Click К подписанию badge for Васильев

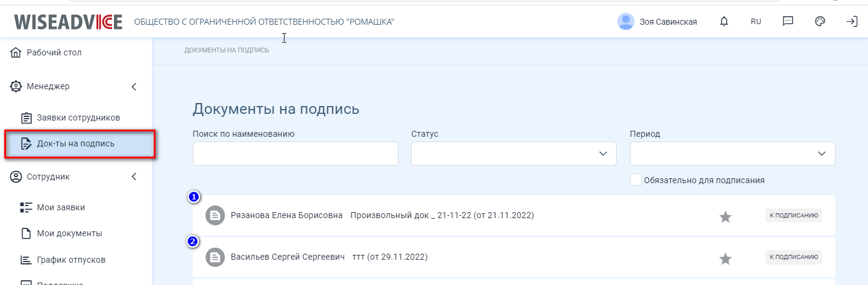pos(794,257)
